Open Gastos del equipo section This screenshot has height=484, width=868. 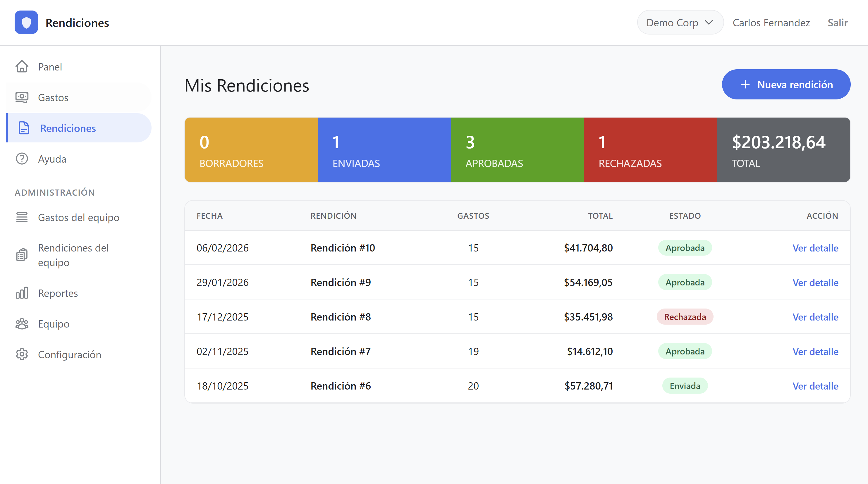point(78,217)
